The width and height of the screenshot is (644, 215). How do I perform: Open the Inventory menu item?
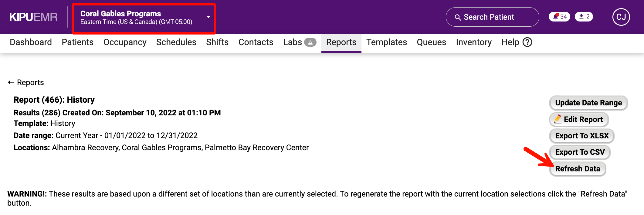click(473, 42)
